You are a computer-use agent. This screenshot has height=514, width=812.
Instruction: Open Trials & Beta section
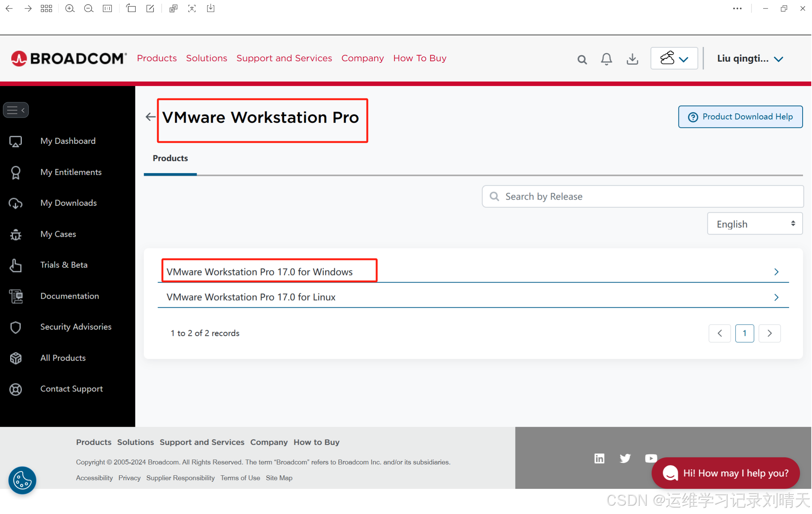pos(64,265)
